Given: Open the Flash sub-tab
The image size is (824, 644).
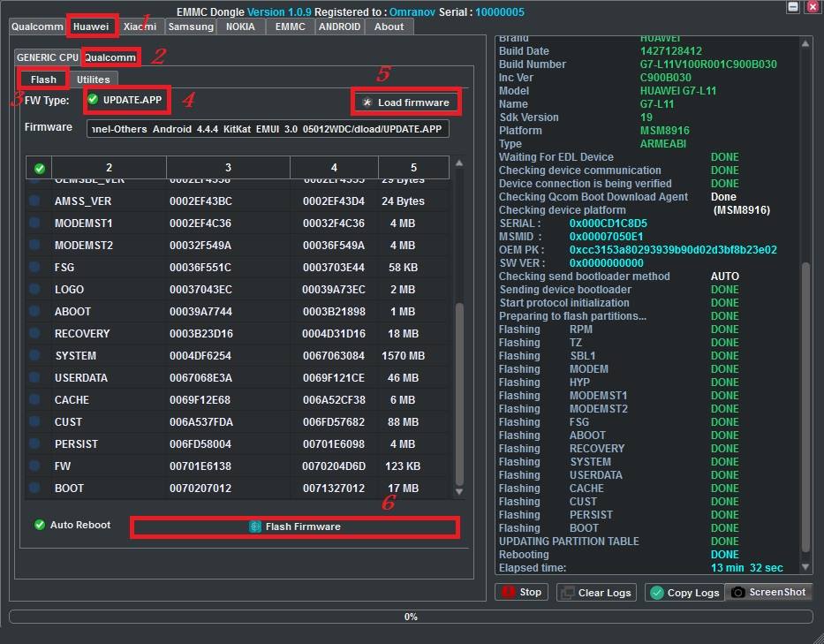Looking at the screenshot, I should tap(43, 80).
